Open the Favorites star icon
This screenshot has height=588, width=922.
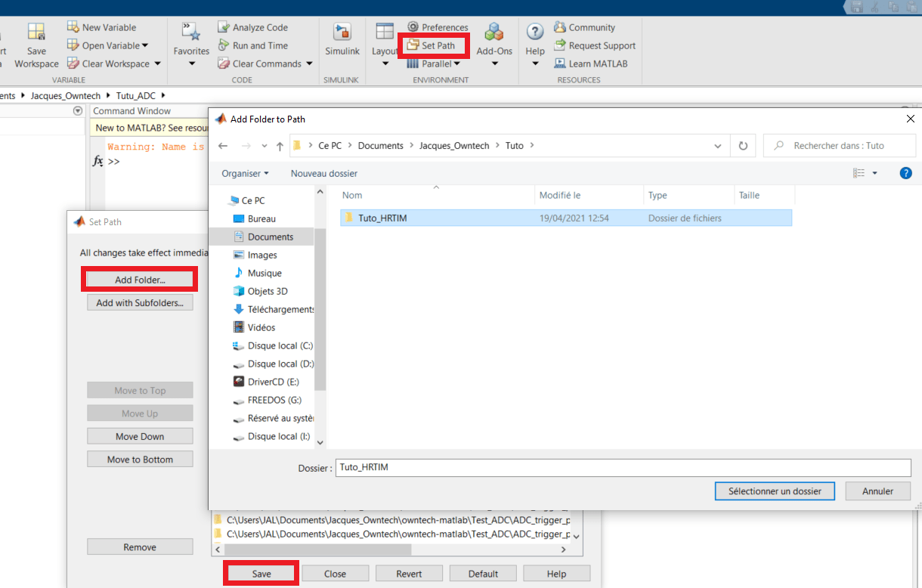tap(191, 32)
